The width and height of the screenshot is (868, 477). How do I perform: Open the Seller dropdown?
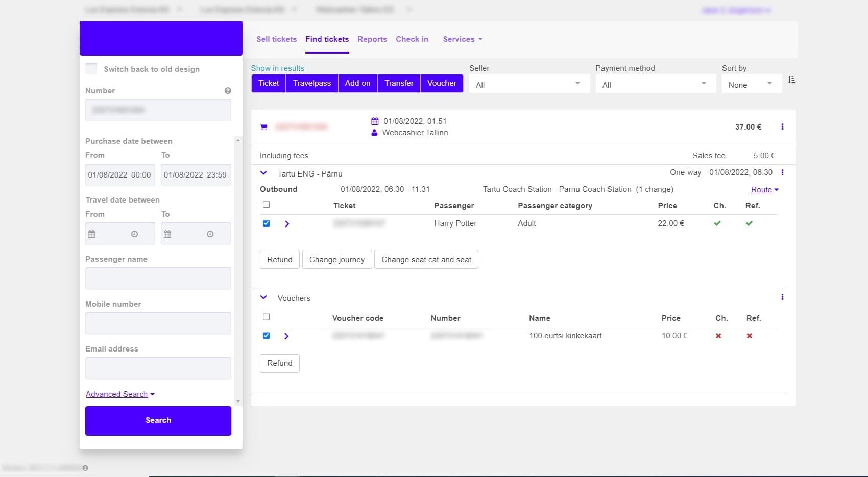coord(528,84)
